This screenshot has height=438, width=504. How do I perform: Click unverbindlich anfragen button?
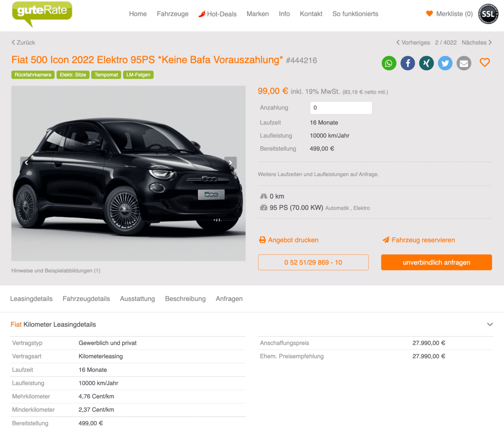click(436, 263)
